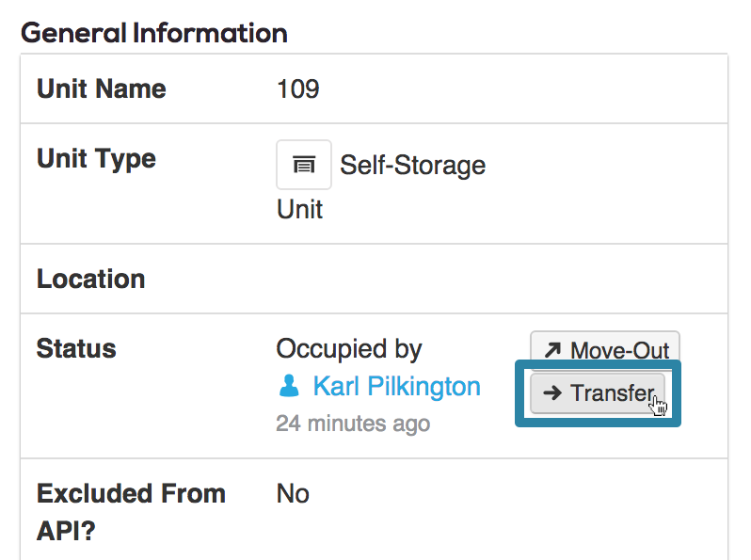Click the No value for Excluded From API

293,494
